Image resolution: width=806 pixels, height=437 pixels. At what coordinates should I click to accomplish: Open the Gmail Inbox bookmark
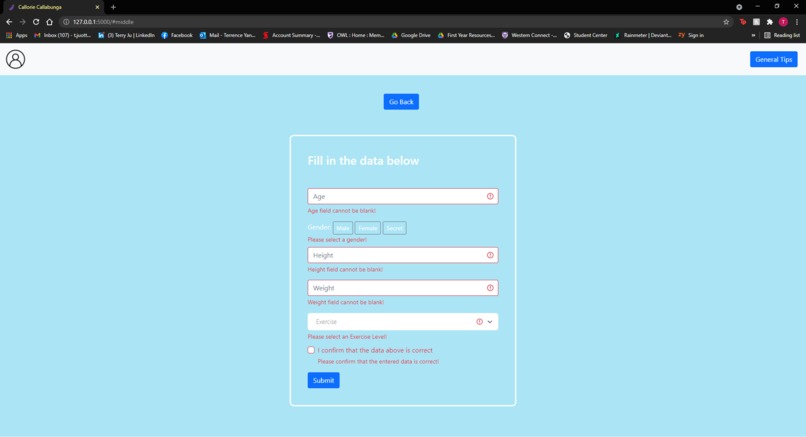coord(62,35)
